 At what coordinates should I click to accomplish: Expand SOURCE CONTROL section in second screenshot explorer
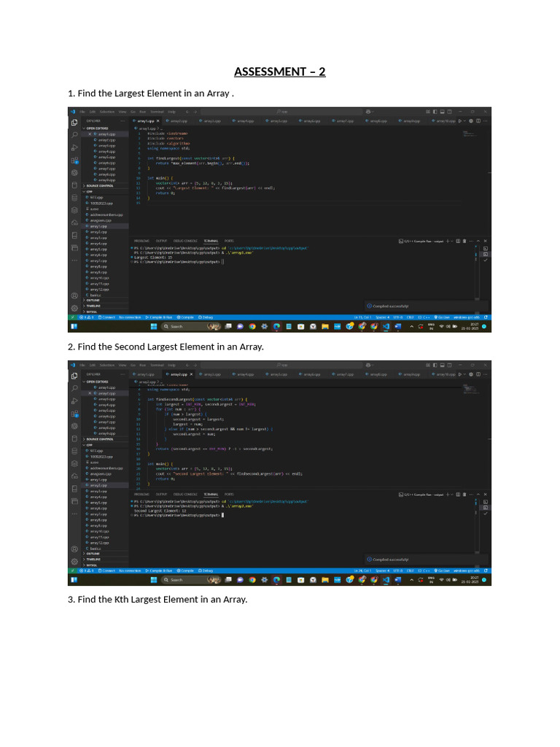click(x=98, y=439)
